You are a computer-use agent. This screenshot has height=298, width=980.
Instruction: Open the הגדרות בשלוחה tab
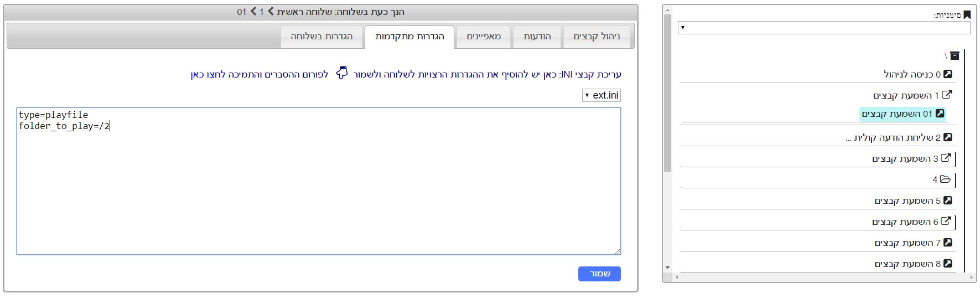[x=322, y=37]
